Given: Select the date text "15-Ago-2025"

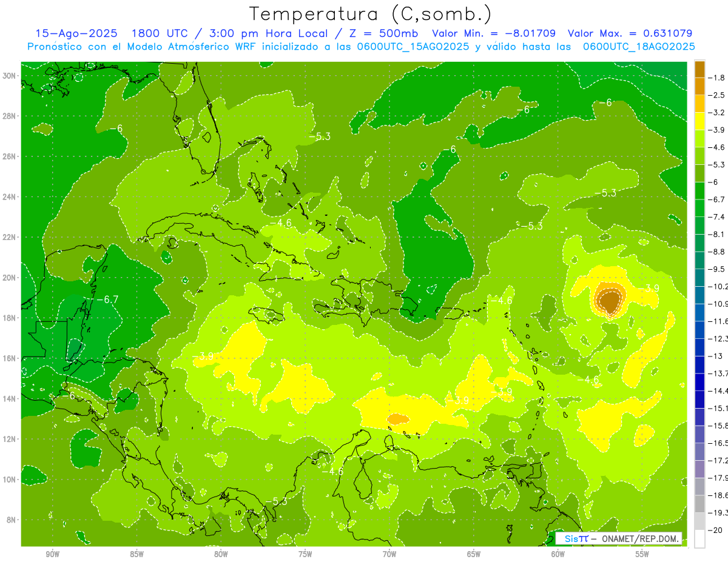Looking at the screenshot, I should [x=76, y=33].
